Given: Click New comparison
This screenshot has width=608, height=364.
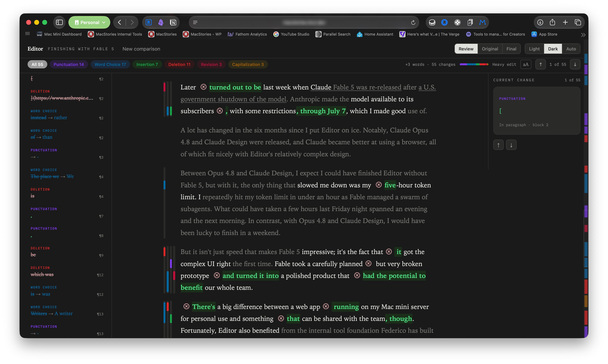Looking at the screenshot, I should (141, 49).
